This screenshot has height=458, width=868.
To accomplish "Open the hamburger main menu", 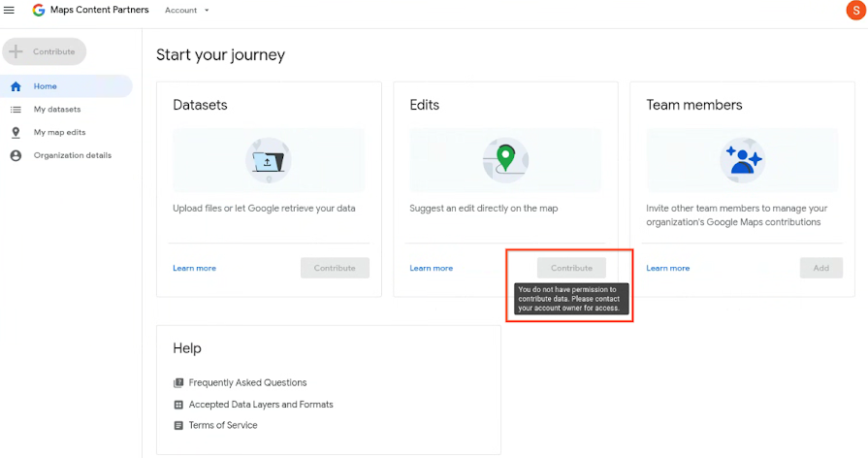I will (x=9, y=10).
